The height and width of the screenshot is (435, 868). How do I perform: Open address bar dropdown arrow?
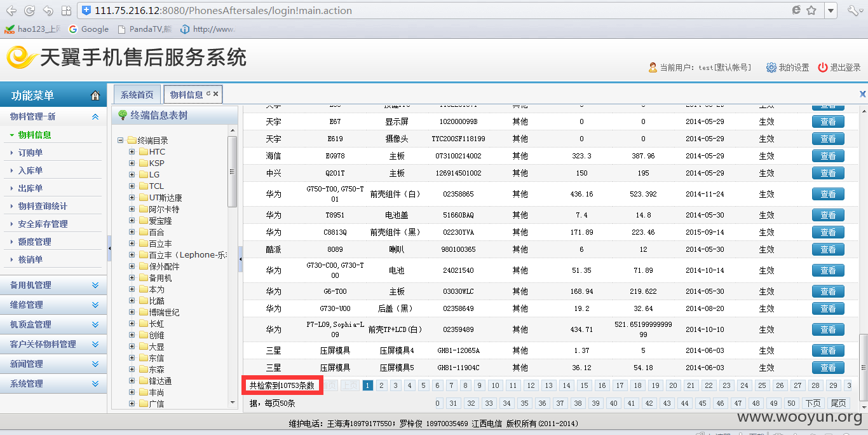point(831,11)
